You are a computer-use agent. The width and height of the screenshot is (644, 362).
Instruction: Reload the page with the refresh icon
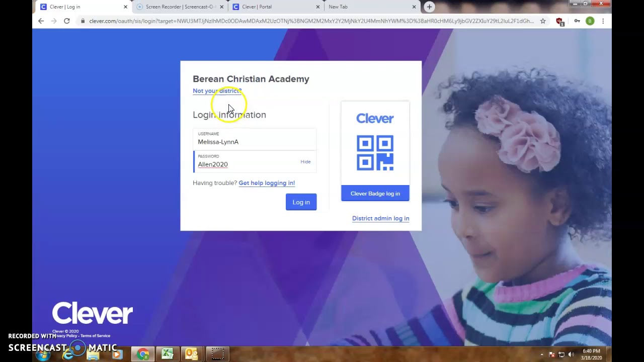pos(66,21)
